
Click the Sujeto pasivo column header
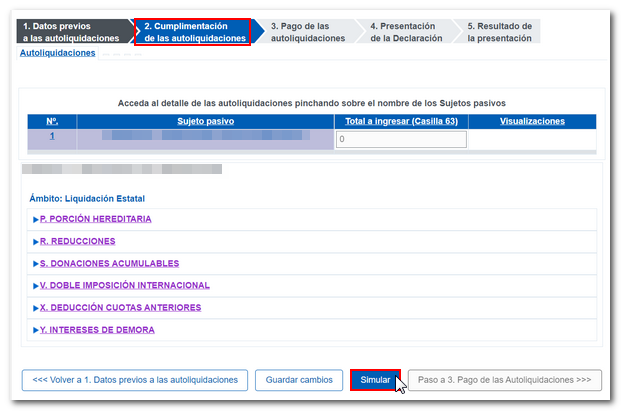tap(205, 121)
